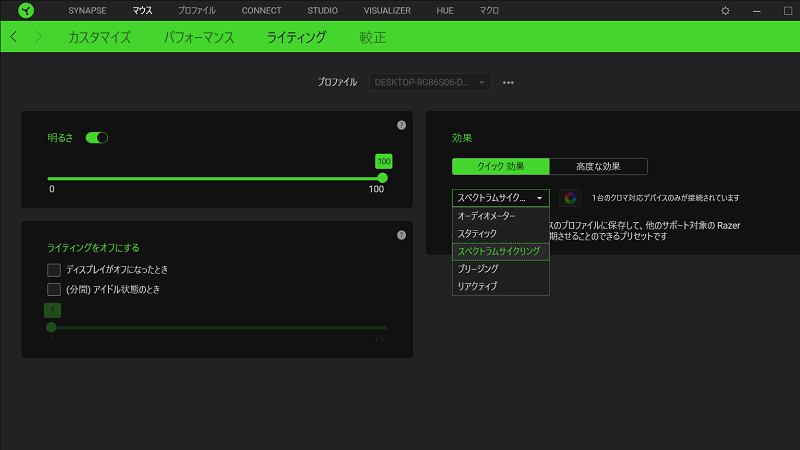Open the プロファイル DESKTOP dropdown

430,82
